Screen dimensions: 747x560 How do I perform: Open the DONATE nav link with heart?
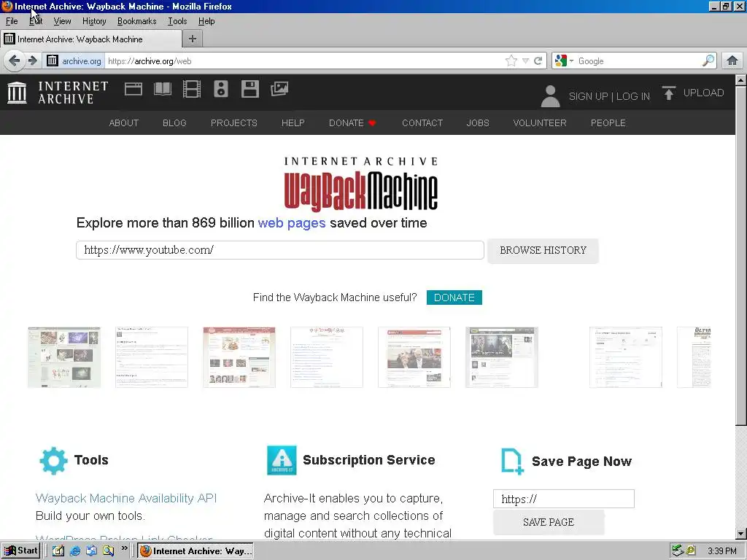click(352, 122)
